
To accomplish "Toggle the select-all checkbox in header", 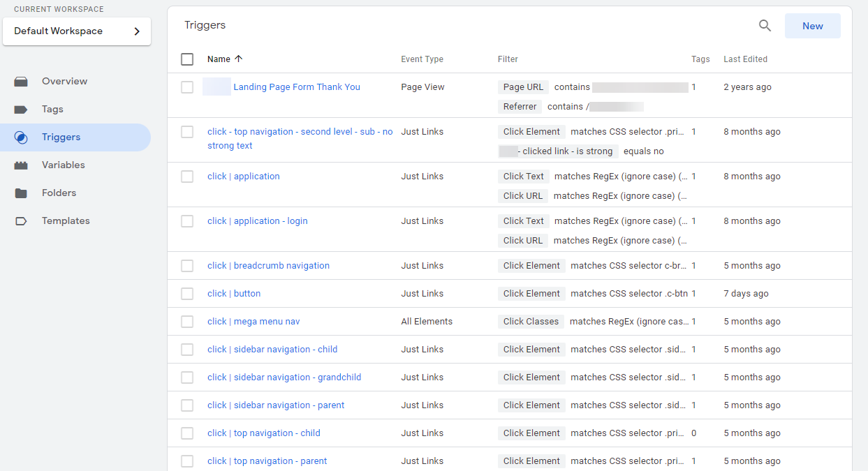I will click(x=187, y=59).
